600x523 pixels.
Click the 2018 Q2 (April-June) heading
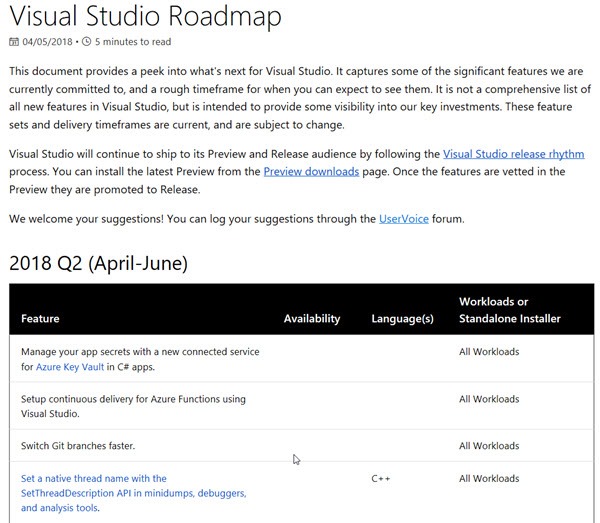[98, 263]
